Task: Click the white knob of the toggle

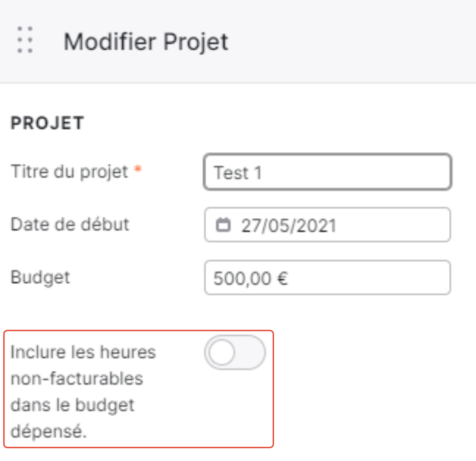Action: click(x=221, y=352)
